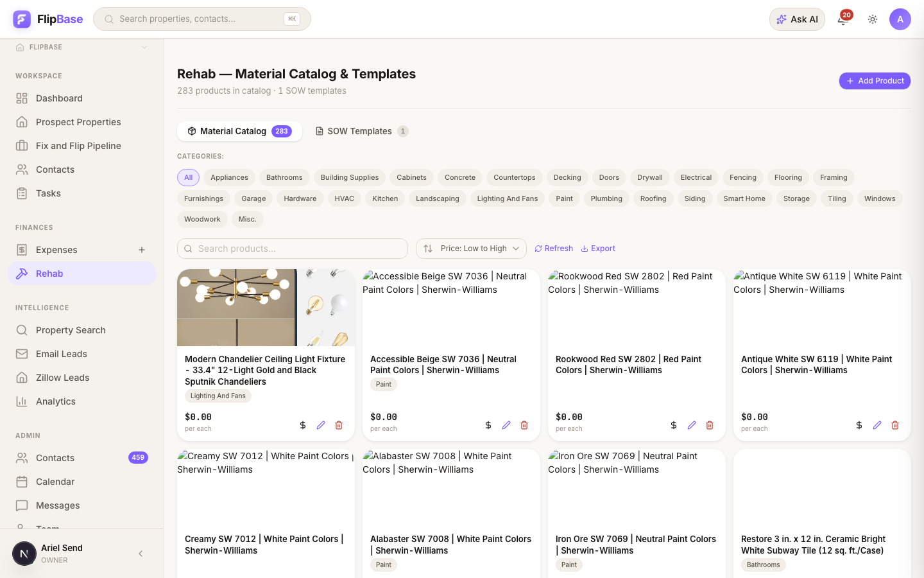Toggle the light/dark theme sun icon

(873, 19)
